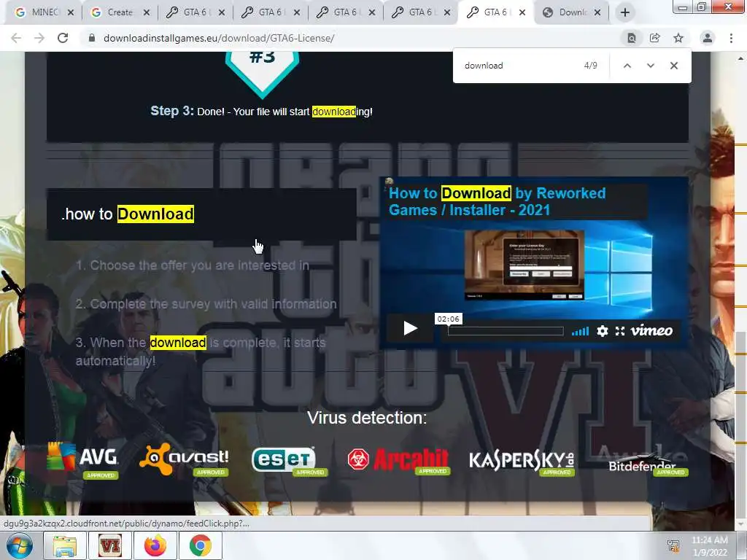Click the Arcabit approved logo
Viewport: 747px width, 560px height.
[x=398, y=461]
